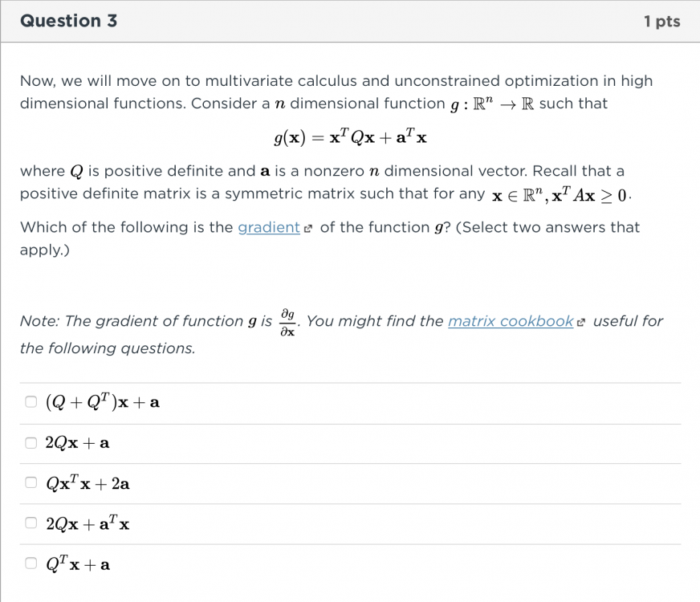This screenshot has height=602, width=700.
Task: Click the "Select two answers that apply" prompt
Action: 547,227
